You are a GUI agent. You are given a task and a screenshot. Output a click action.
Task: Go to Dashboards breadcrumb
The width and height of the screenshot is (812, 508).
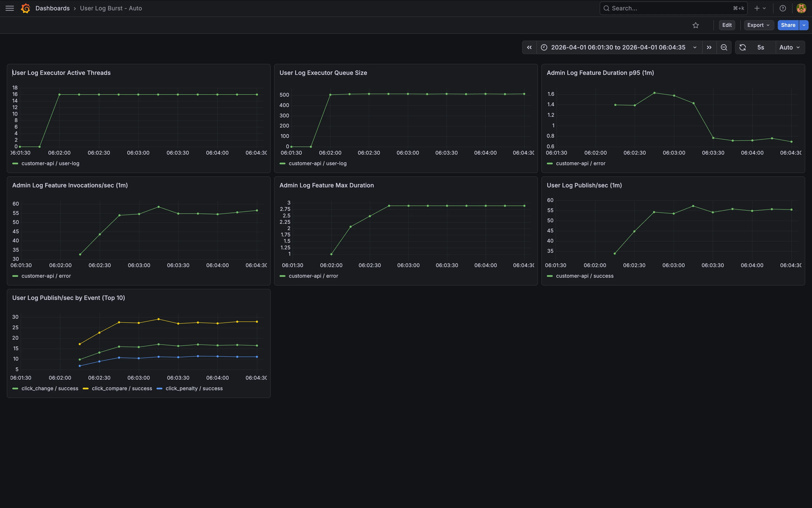click(52, 8)
